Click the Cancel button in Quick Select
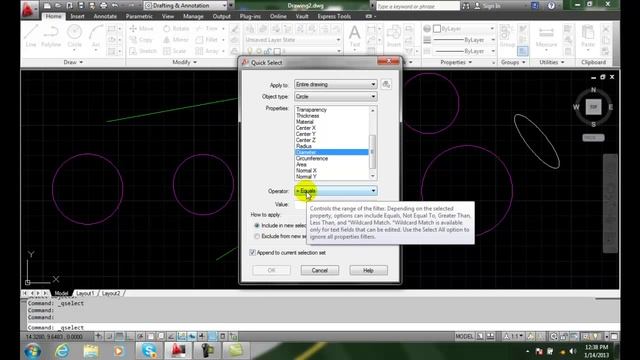This screenshot has width=640, height=360. point(320,270)
